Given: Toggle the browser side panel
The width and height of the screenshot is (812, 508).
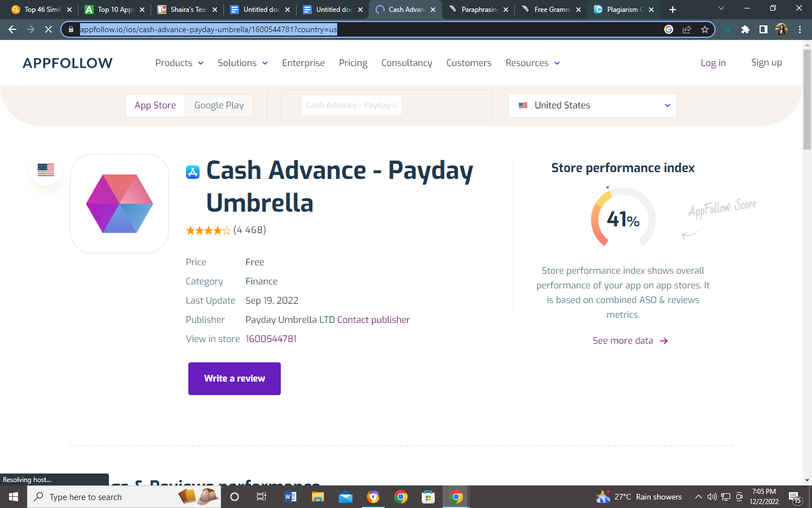Looking at the screenshot, I should (764, 29).
